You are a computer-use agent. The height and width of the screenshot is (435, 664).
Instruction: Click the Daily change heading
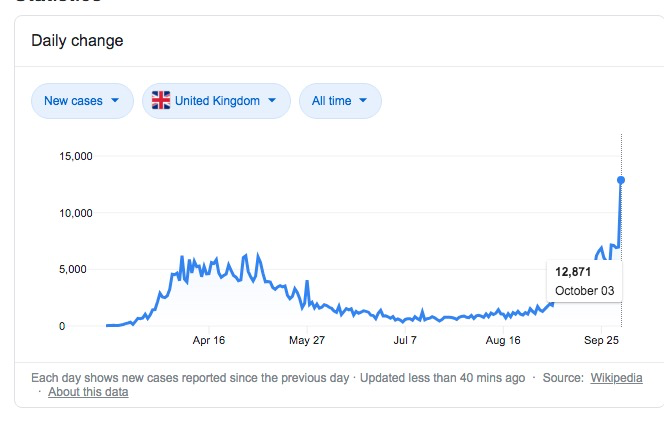pos(77,41)
